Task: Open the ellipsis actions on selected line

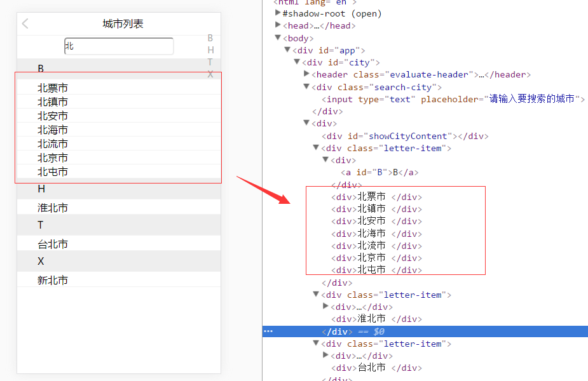Action: pos(268,331)
